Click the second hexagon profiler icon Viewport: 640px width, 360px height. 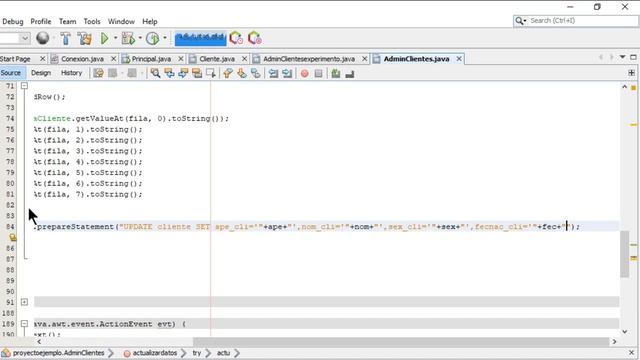pyautogui.click(x=255, y=38)
